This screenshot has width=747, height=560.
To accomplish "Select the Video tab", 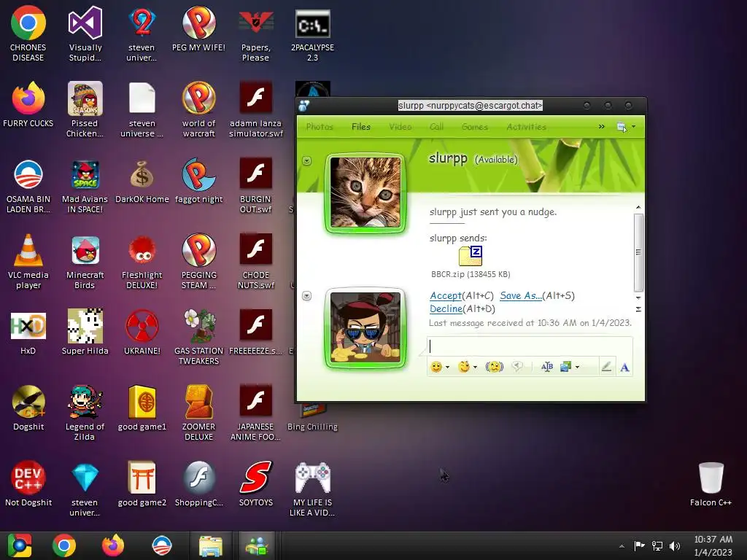I will tap(400, 127).
